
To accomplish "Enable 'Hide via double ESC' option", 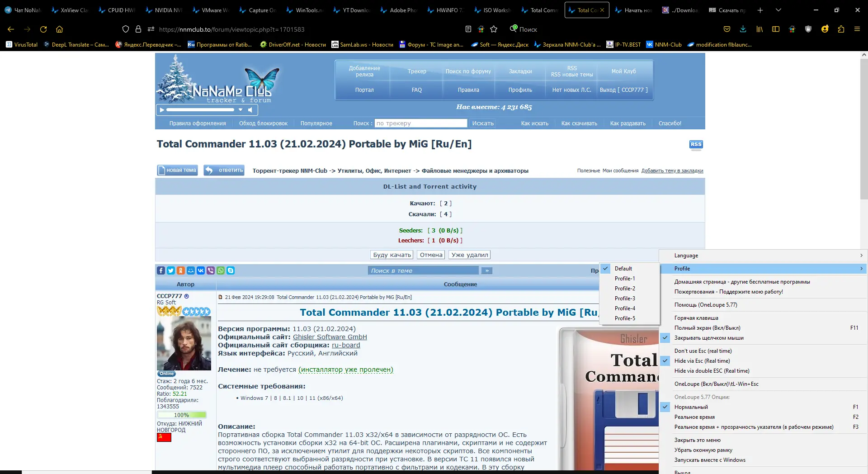I will click(x=764, y=371).
